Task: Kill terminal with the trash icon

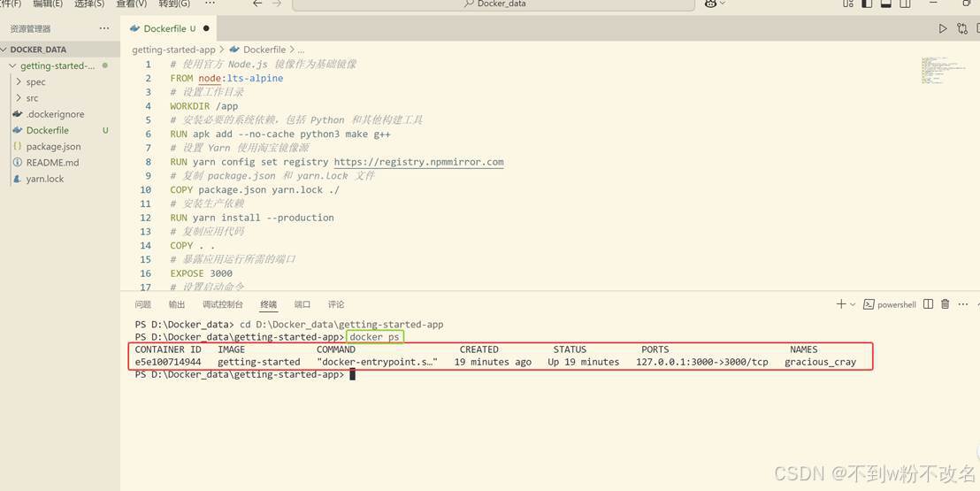Action: (x=945, y=304)
